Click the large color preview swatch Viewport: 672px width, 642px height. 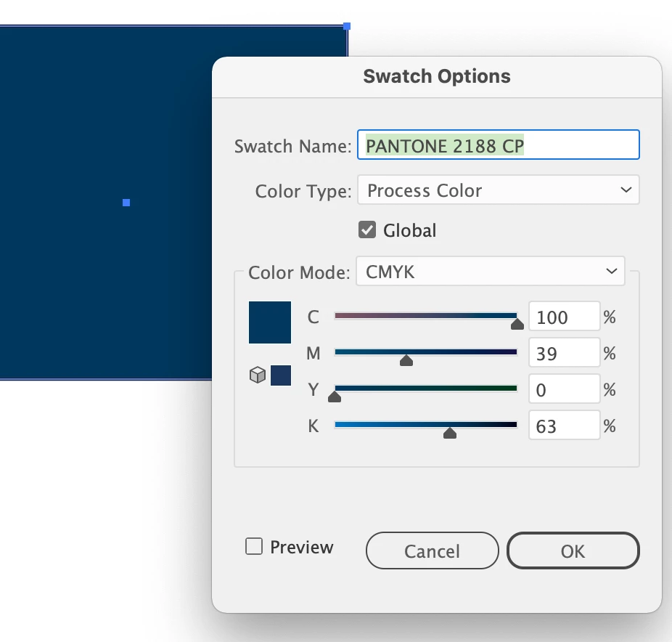click(x=270, y=322)
